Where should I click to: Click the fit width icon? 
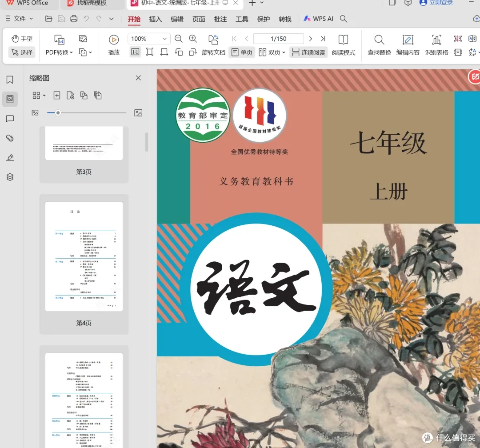(164, 52)
